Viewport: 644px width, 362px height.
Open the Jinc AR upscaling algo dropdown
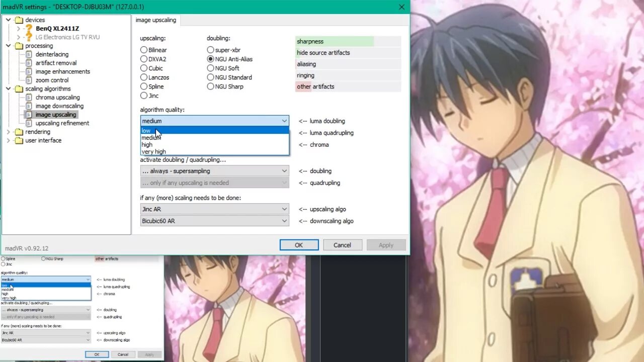215,209
